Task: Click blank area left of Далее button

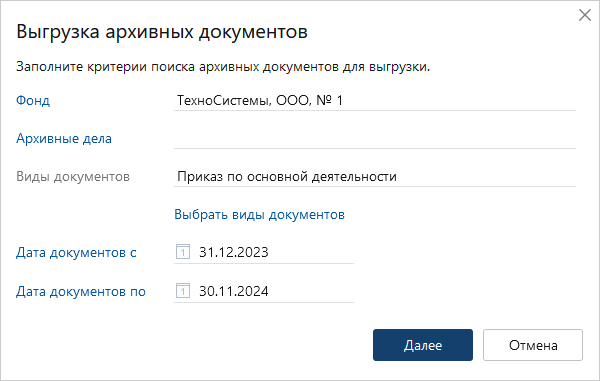Action: coord(191,345)
